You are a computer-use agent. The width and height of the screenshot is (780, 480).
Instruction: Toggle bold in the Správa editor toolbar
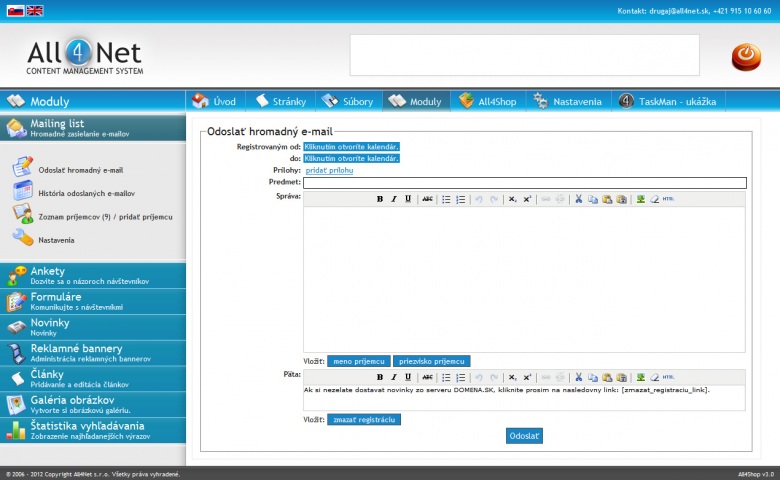coord(380,199)
